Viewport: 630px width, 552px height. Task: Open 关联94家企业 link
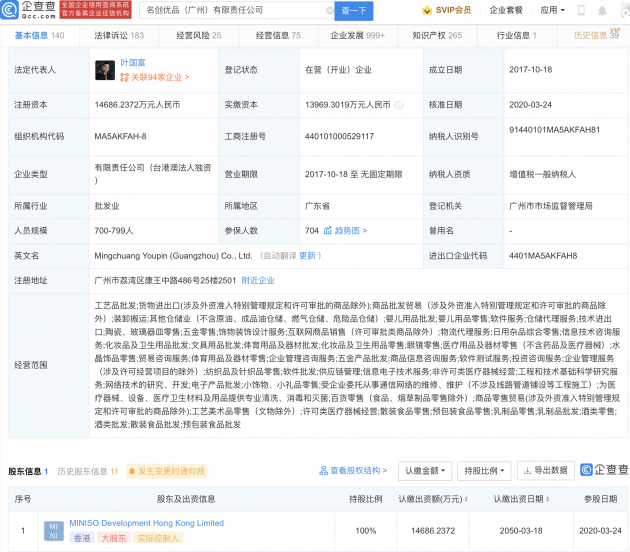pyautogui.click(x=155, y=77)
